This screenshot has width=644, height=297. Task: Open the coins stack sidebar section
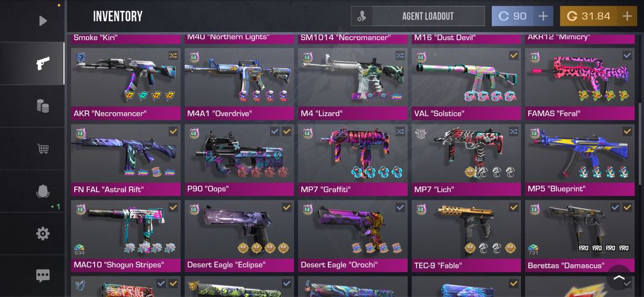tap(43, 106)
